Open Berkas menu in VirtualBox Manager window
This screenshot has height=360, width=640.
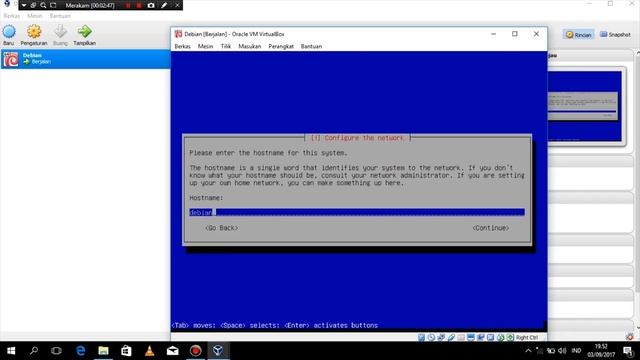click(x=11, y=16)
